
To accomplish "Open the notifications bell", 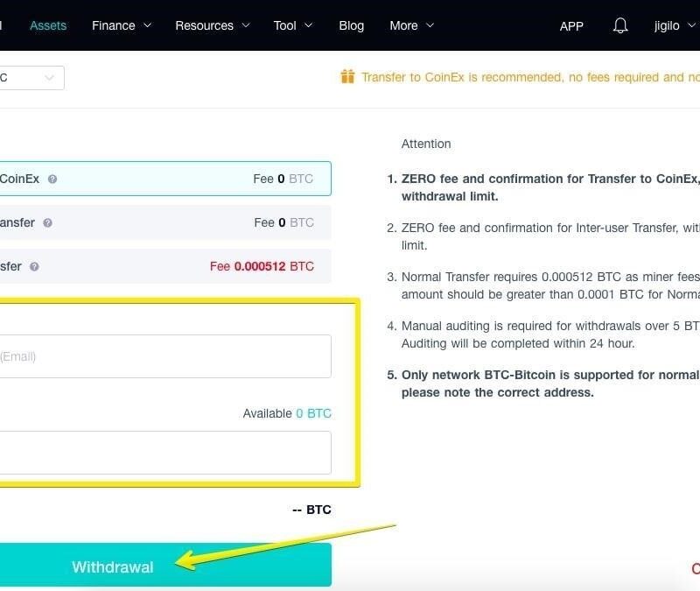I will coord(620,25).
